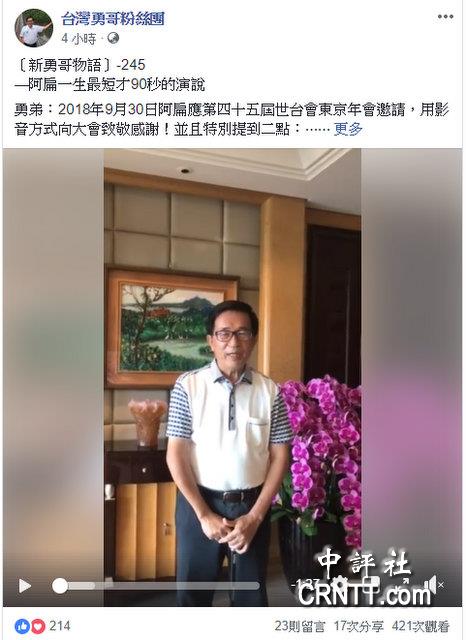
Task: Click the 4小時 post timestamp
Action: click(79, 39)
